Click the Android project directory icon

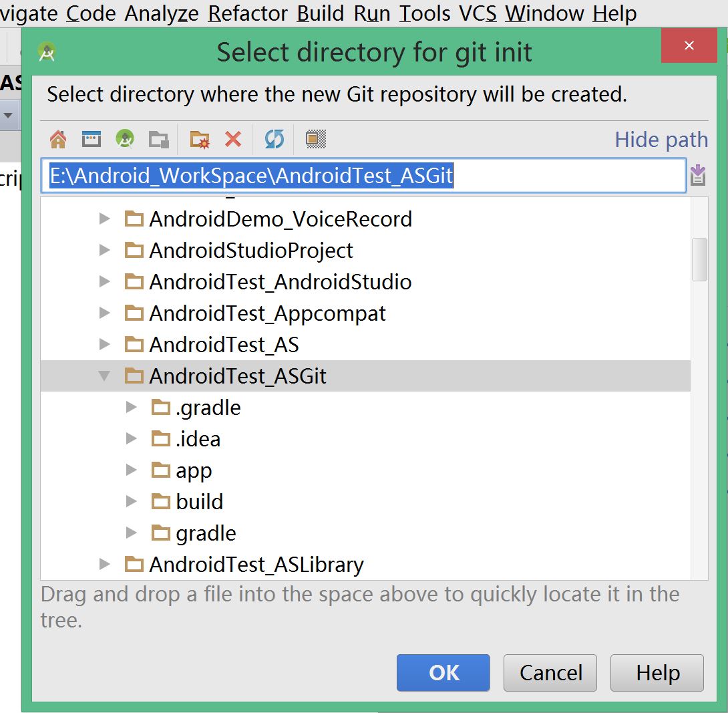(x=125, y=139)
